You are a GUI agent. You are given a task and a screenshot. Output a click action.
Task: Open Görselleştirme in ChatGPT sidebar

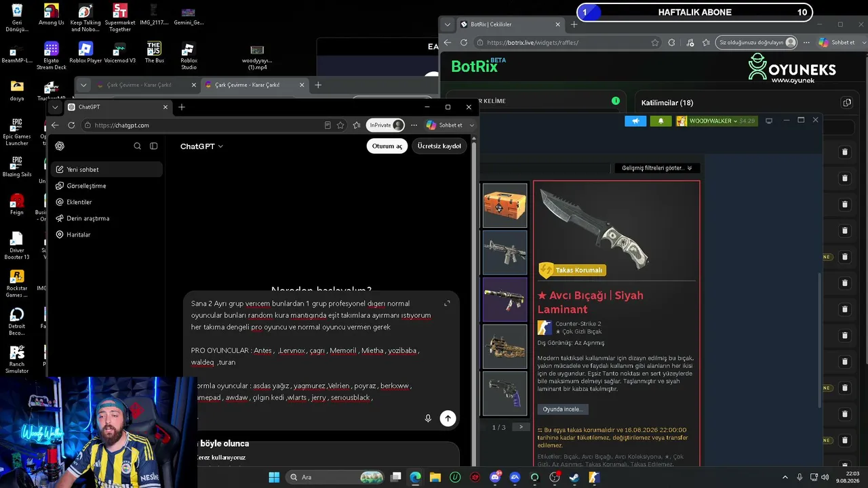click(106, 186)
